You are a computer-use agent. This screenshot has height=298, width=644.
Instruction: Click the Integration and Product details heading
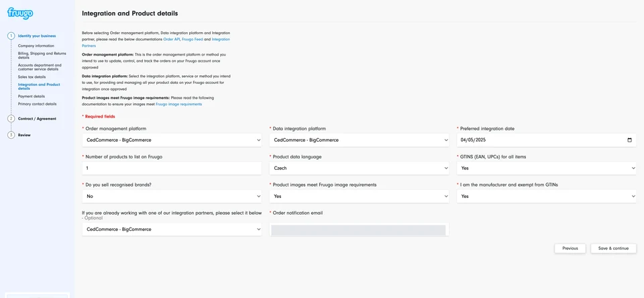coord(129,13)
